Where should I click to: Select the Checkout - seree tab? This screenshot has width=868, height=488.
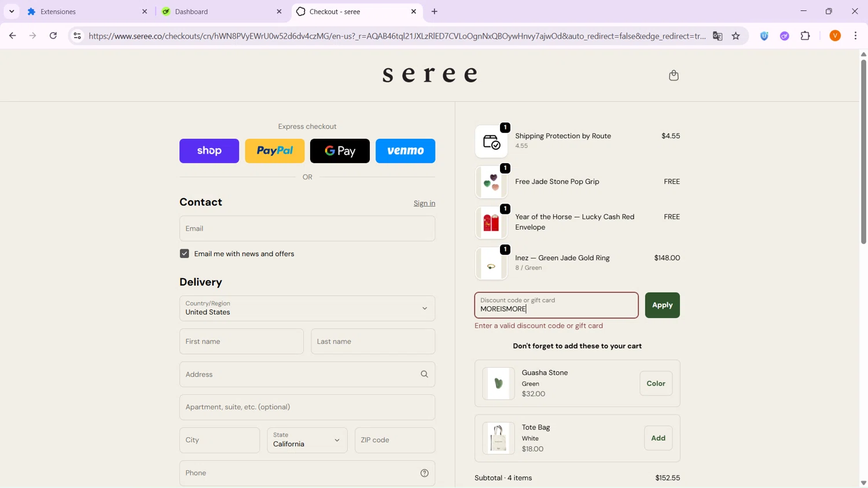tap(357, 12)
